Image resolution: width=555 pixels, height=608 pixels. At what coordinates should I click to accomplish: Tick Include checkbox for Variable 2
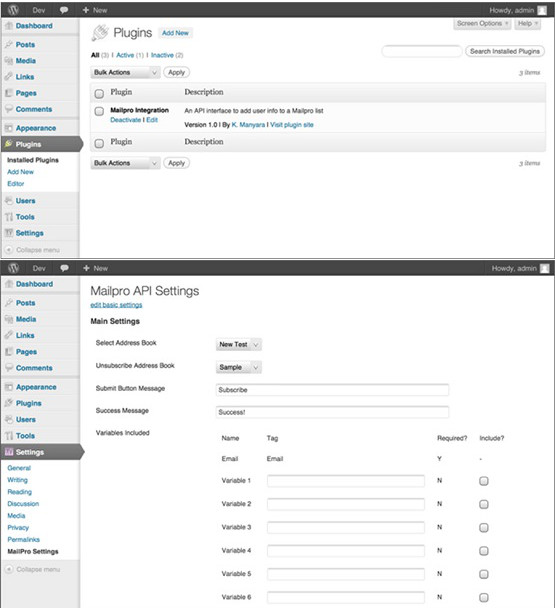pyautogui.click(x=484, y=504)
